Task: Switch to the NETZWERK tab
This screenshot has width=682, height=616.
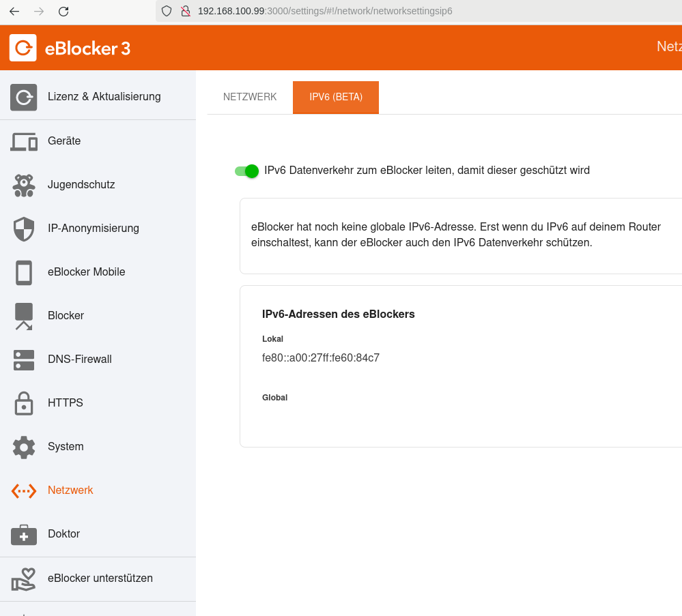Action: (x=250, y=97)
